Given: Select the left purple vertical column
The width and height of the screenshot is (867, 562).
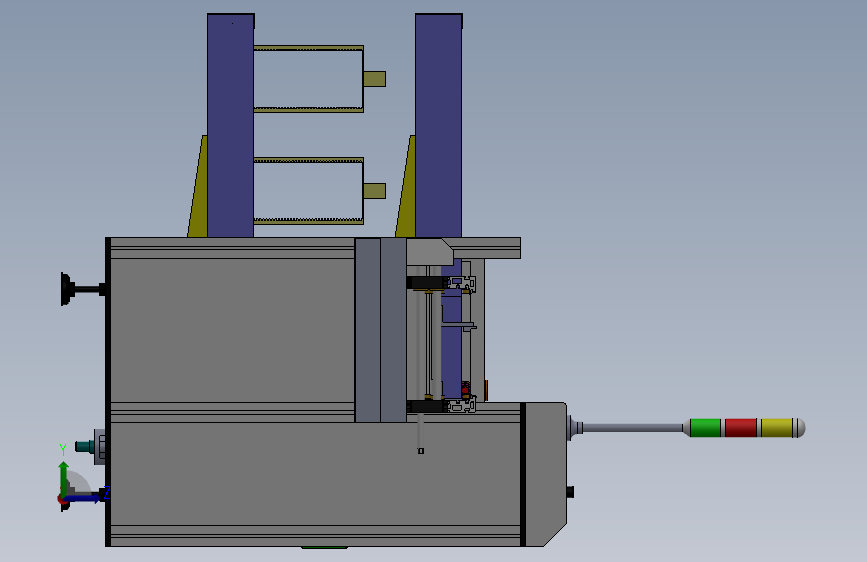Looking at the screenshot, I should click(x=231, y=126).
